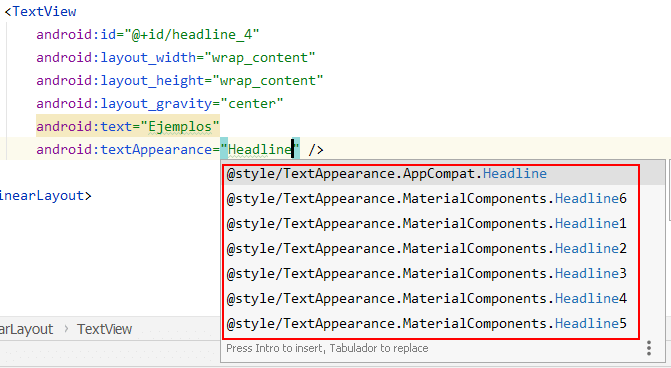Click the closing inearLayout> tag

[x=45, y=196]
